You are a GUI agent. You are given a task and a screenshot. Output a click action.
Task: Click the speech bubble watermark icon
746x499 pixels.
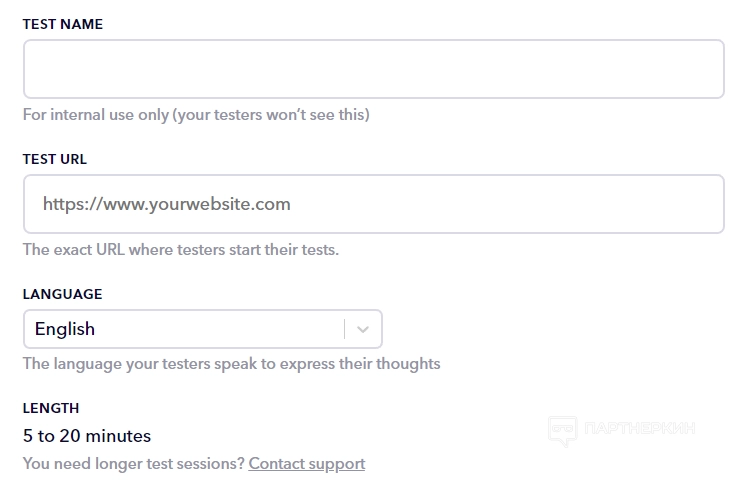click(x=562, y=430)
